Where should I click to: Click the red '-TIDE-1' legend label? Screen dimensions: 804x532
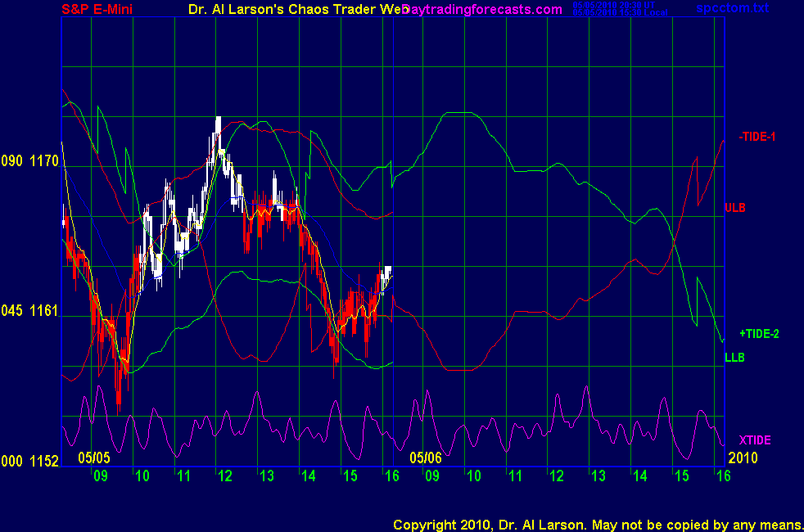point(757,137)
